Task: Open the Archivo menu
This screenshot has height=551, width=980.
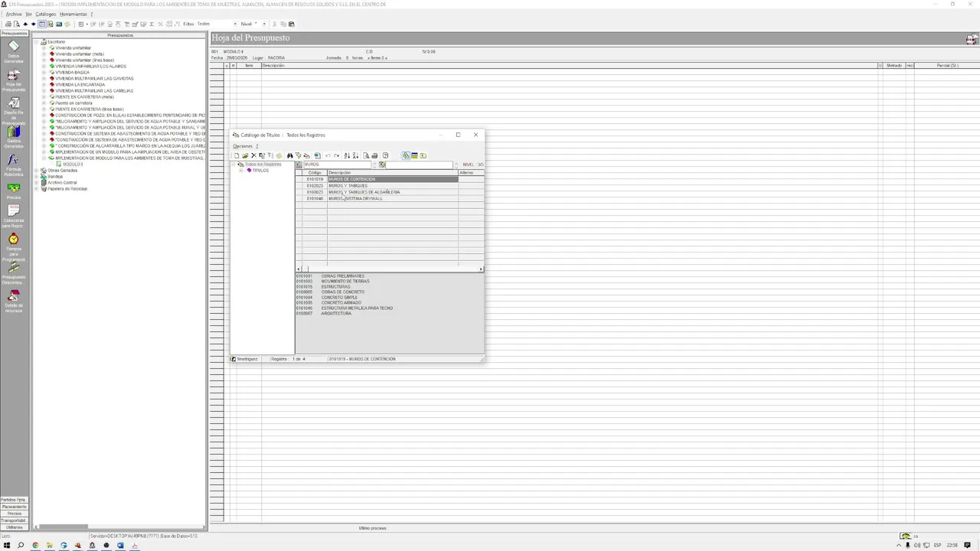Action: tap(13, 14)
